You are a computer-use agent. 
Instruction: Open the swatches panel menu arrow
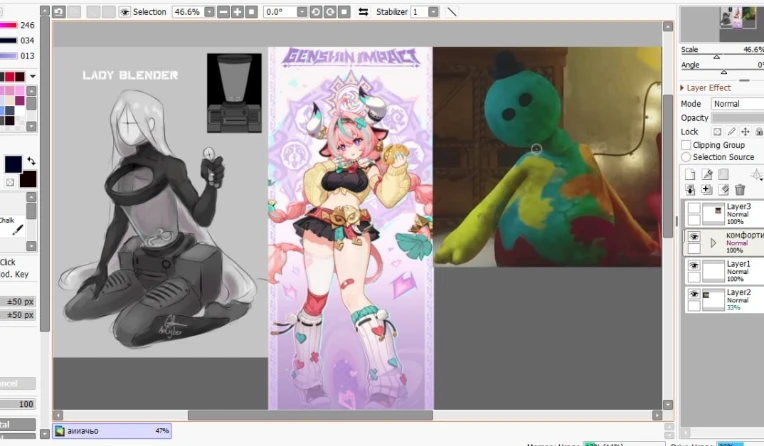pyautogui.click(x=32, y=77)
